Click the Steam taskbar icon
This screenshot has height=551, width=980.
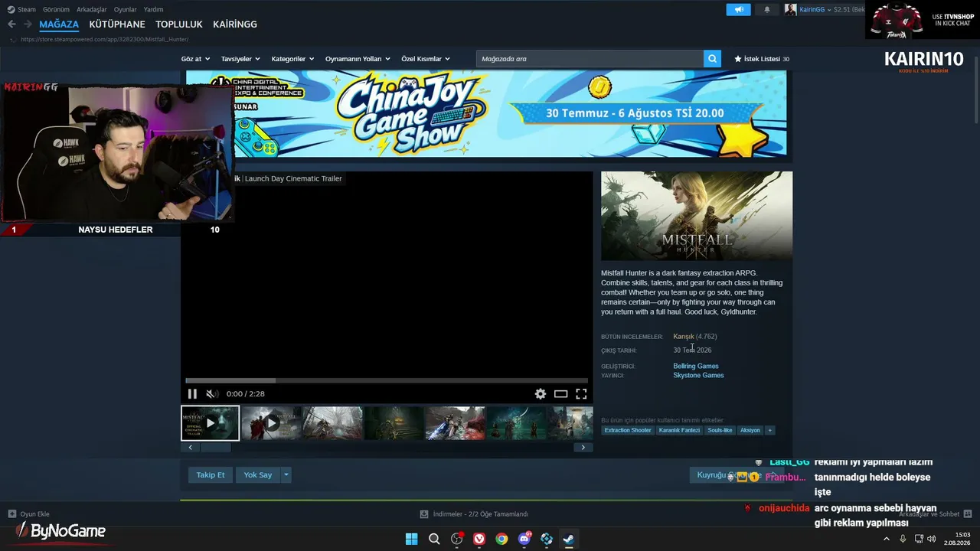pos(569,539)
